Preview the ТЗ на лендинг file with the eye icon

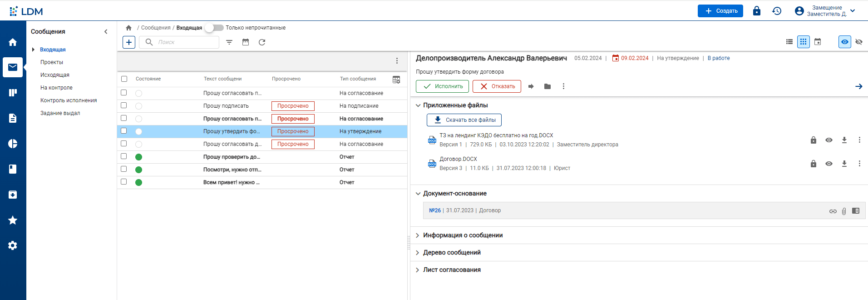[x=829, y=140]
